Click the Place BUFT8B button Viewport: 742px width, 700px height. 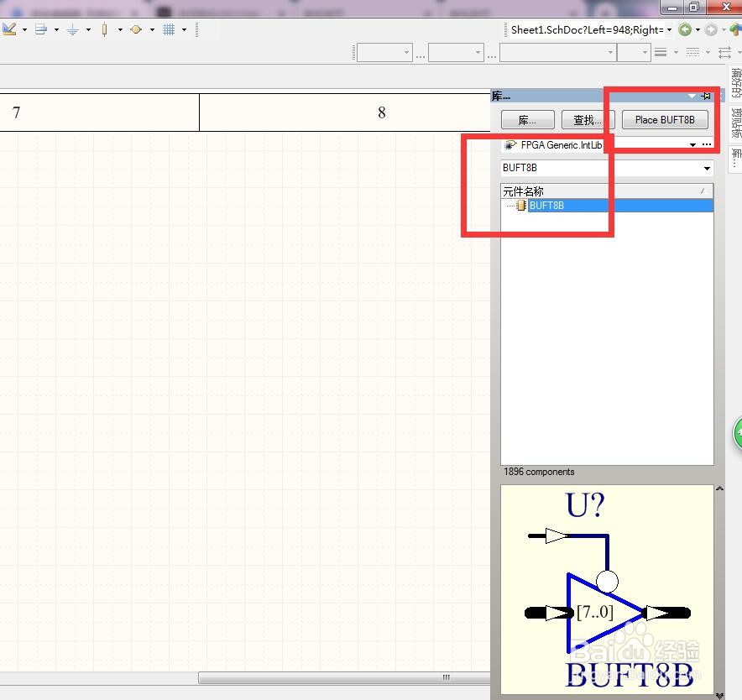point(665,120)
